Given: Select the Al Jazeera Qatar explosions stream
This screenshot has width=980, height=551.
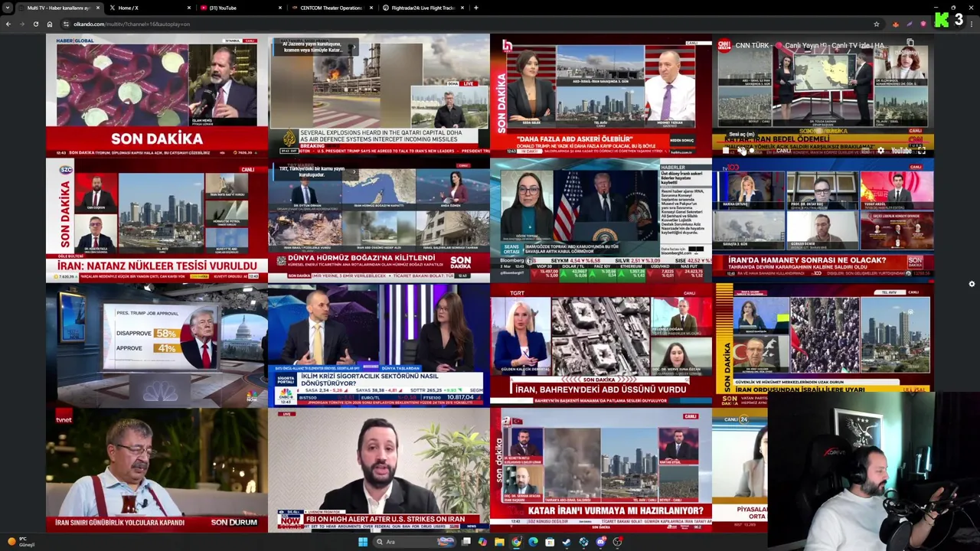Looking at the screenshot, I should 379,96.
